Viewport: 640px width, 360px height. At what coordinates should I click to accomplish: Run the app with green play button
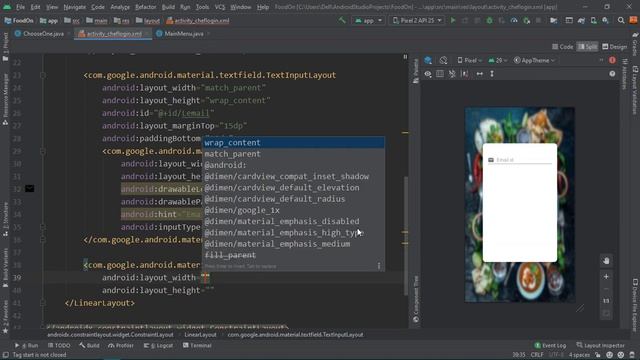pyautogui.click(x=453, y=20)
